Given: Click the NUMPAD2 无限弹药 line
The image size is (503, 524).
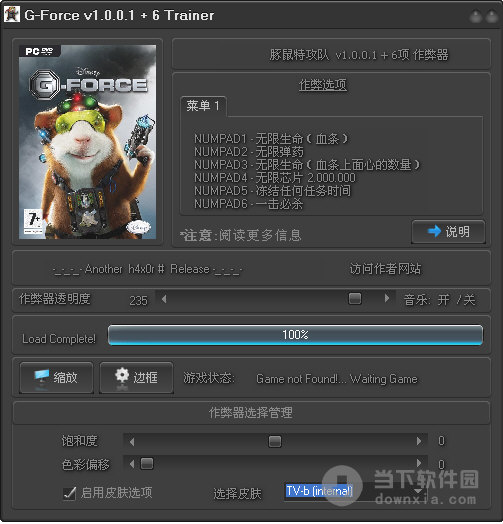Looking at the screenshot, I should point(249,152).
